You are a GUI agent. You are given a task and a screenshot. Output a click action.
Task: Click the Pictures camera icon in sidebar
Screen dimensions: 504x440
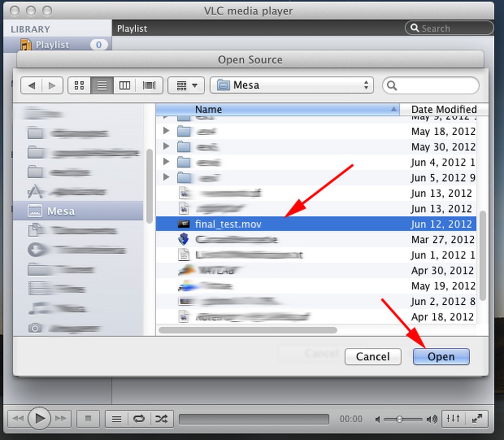coord(35,328)
